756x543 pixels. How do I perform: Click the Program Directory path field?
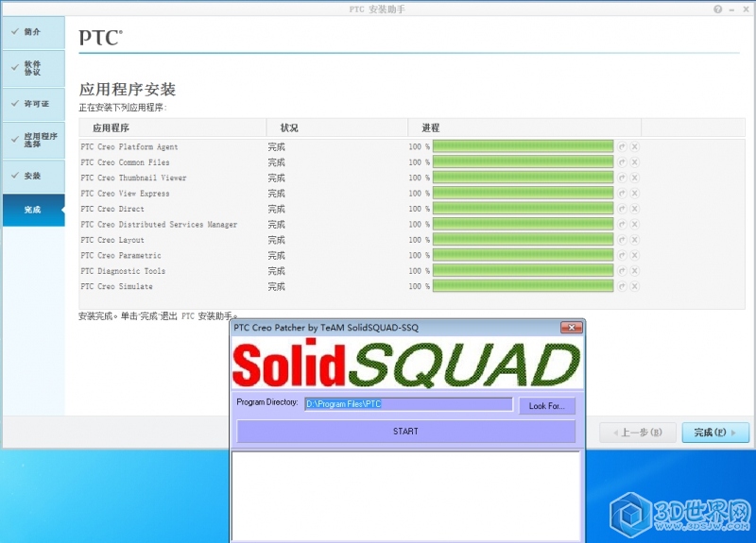(408, 404)
